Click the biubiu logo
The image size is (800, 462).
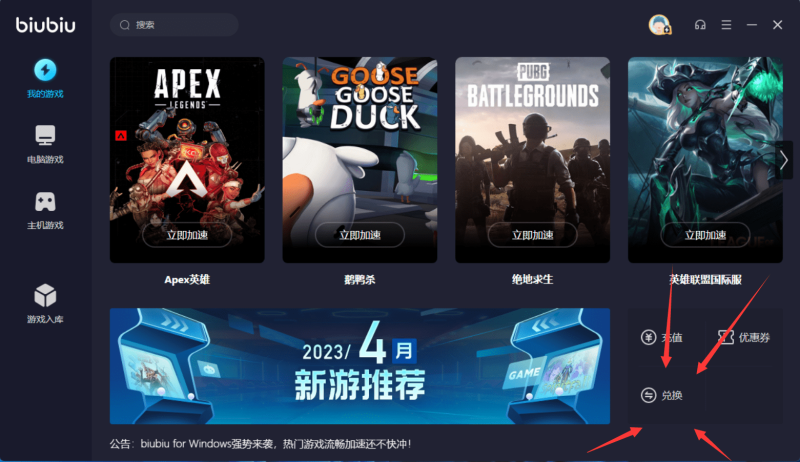pyautogui.click(x=45, y=25)
